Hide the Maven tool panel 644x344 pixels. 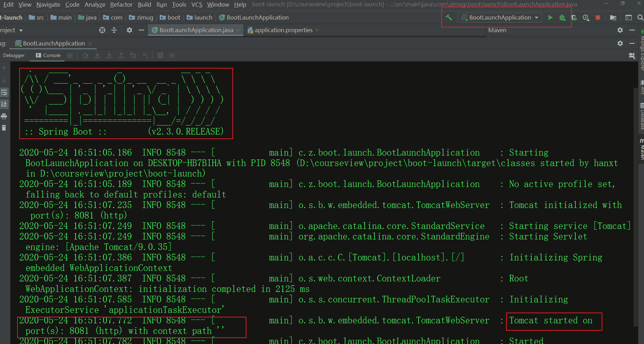coord(632,30)
